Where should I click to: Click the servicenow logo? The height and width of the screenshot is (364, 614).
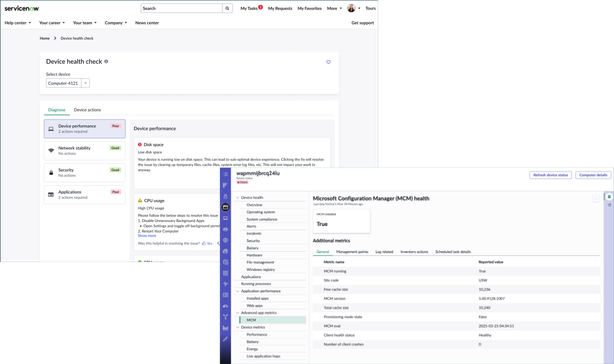pyautogui.click(x=22, y=8)
